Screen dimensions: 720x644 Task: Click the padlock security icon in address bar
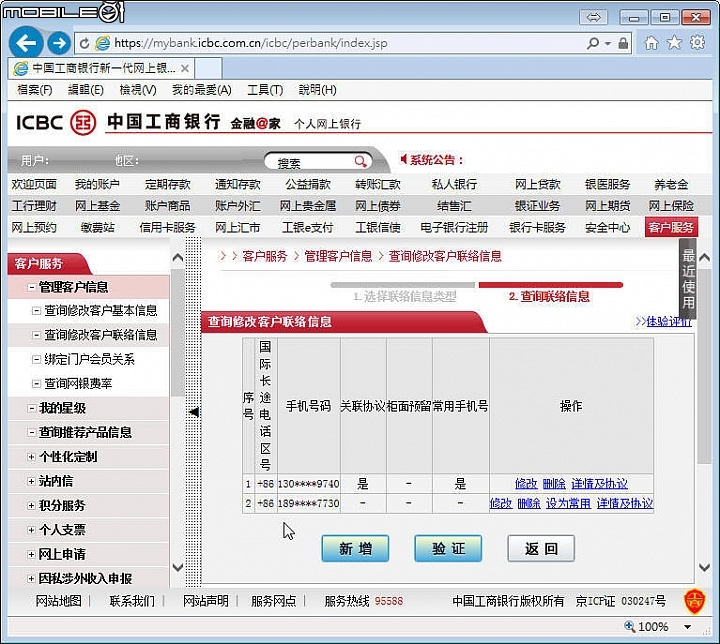click(623, 43)
